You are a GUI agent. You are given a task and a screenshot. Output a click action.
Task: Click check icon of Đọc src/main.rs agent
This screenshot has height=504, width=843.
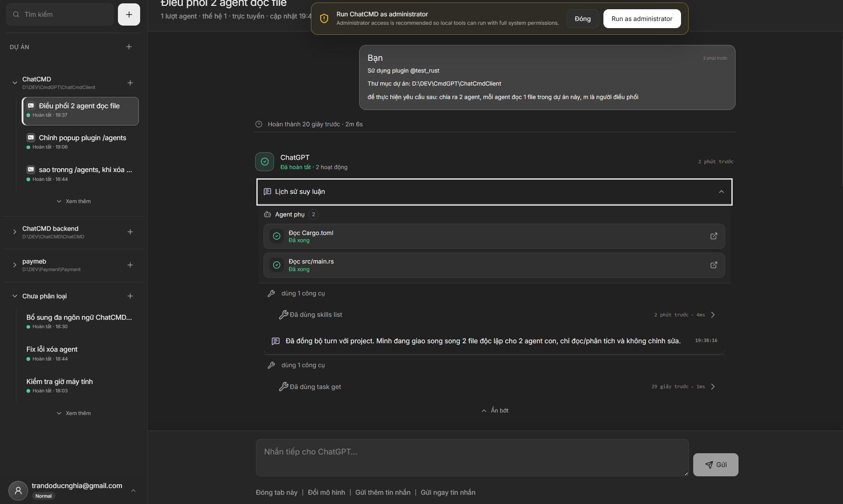[x=277, y=265]
